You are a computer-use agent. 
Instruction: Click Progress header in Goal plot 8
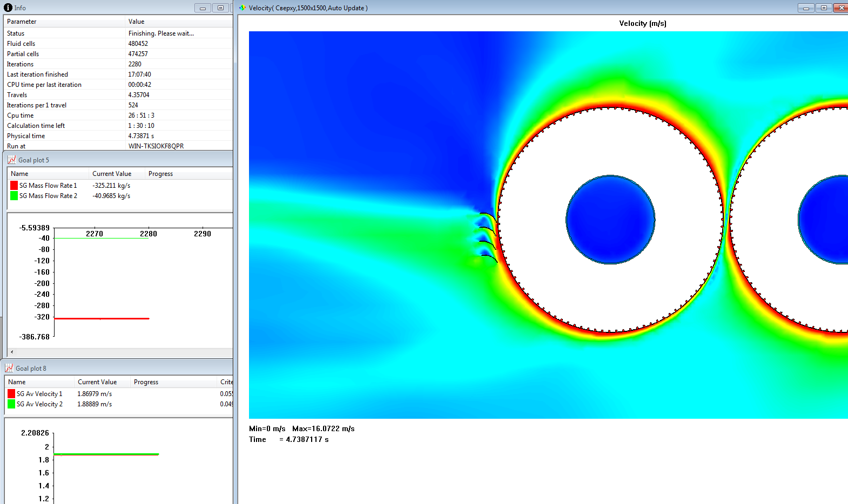146,382
